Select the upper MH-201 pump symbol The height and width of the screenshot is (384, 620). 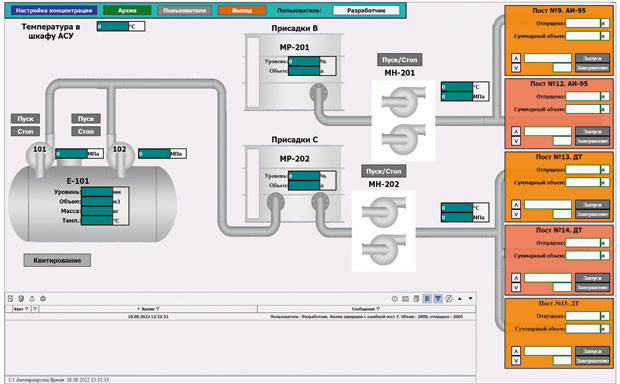tap(404, 102)
